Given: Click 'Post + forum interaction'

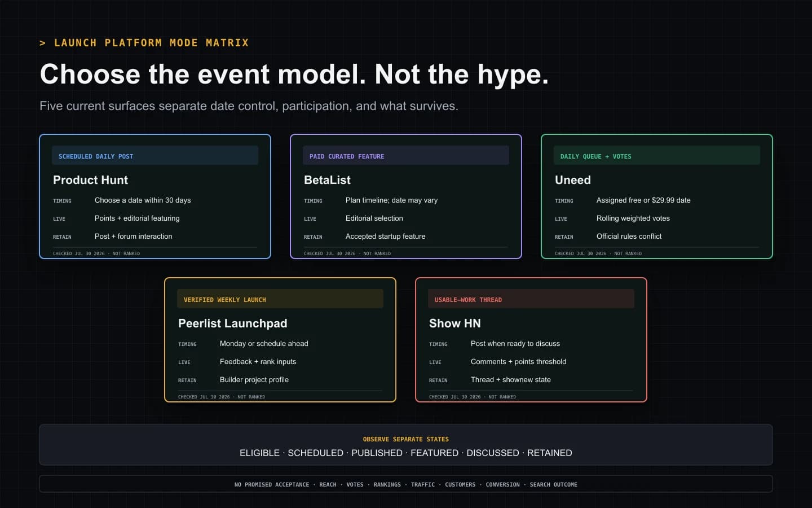Looking at the screenshot, I should [134, 237].
